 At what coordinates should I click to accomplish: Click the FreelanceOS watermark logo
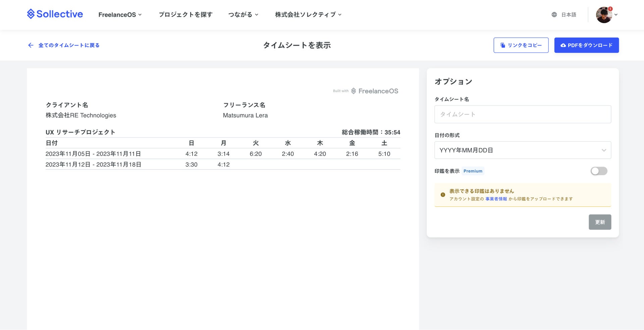pyautogui.click(x=375, y=91)
